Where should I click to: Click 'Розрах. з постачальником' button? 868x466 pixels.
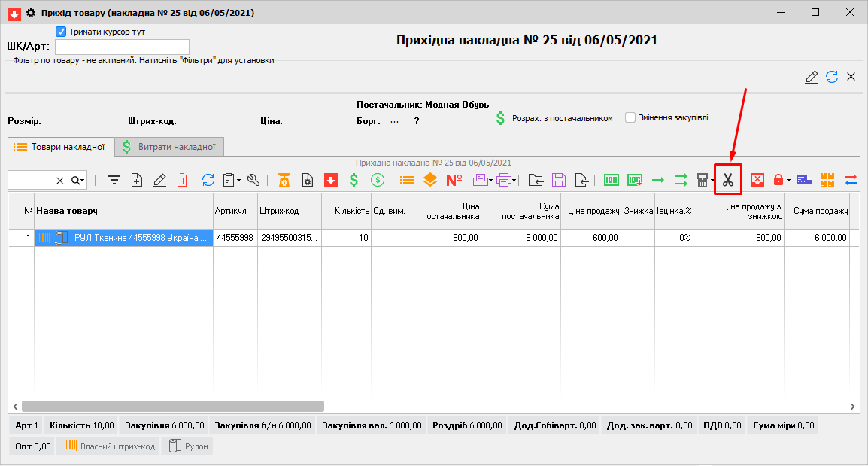pyautogui.click(x=554, y=118)
